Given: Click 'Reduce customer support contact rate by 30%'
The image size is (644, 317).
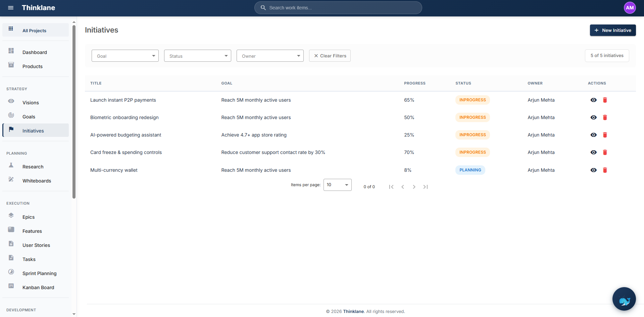Looking at the screenshot, I should [x=273, y=152].
